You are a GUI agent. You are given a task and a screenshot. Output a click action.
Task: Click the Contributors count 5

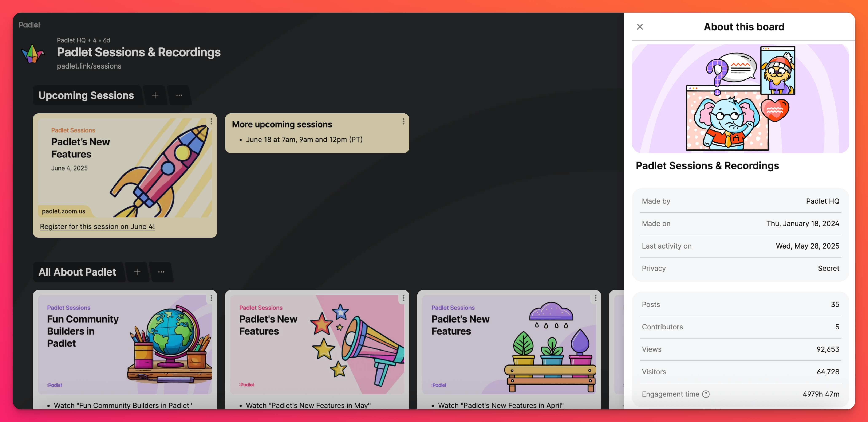pyautogui.click(x=837, y=327)
